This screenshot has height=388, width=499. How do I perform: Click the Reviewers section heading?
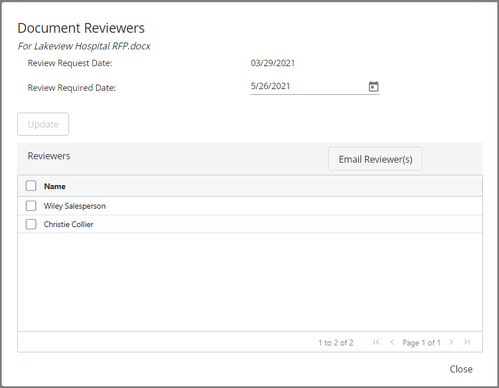[x=49, y=156]
